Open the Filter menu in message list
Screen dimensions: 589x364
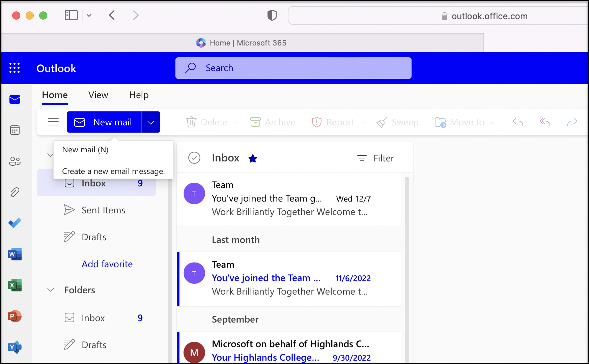tap(376, 158)
